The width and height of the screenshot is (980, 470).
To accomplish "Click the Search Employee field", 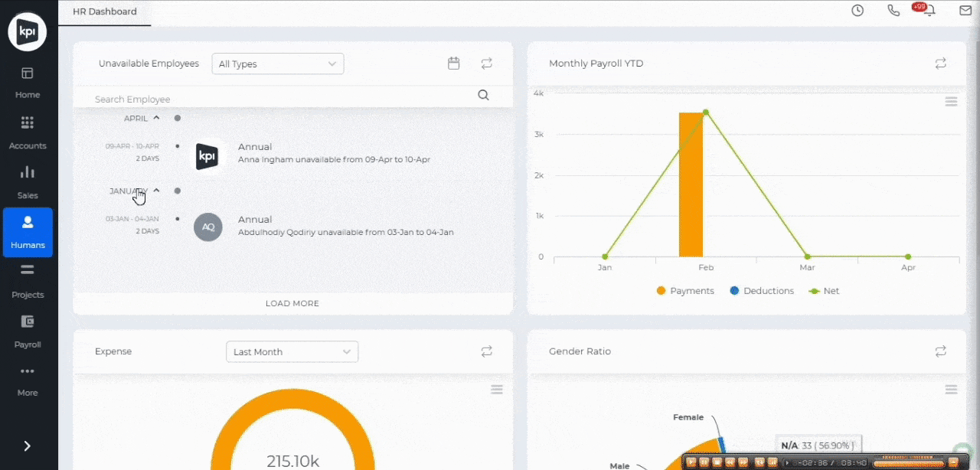I will point(279,99).
